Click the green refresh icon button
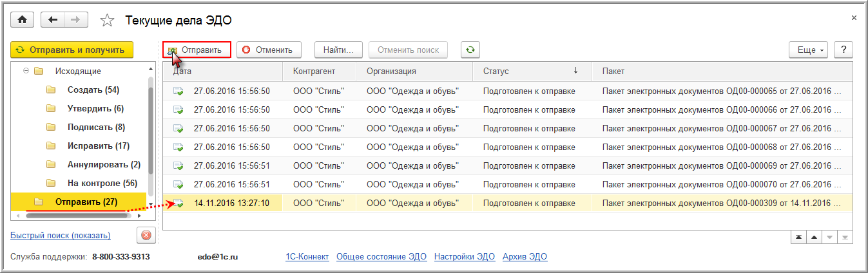 [470, 50]
